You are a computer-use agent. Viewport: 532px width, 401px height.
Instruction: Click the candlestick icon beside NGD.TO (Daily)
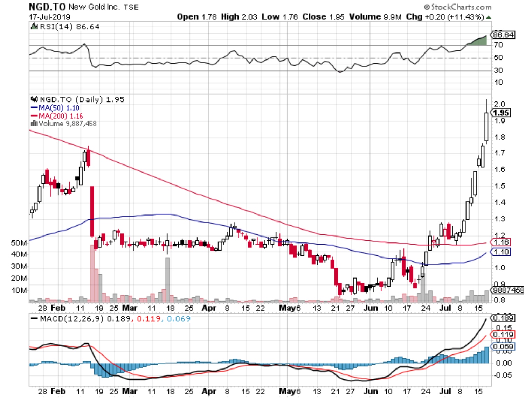[34, 99]
